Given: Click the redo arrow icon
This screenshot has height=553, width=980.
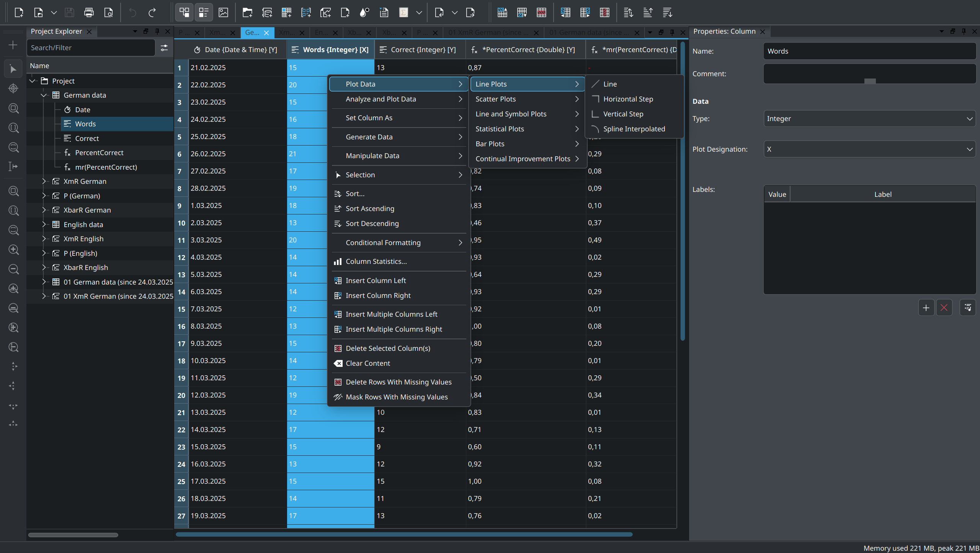Looking at the screenshot, I should tap(152, 13).
